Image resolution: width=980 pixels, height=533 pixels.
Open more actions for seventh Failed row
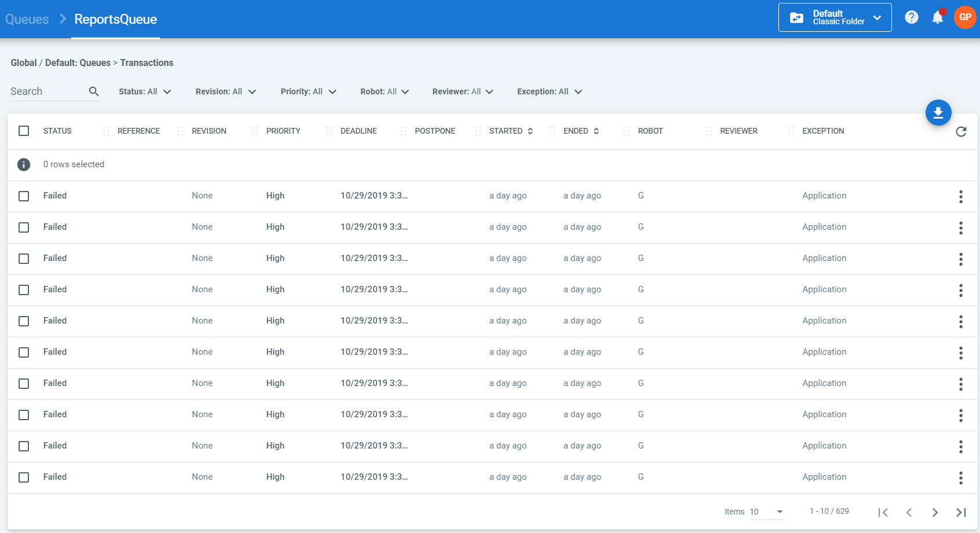(961, 384)
